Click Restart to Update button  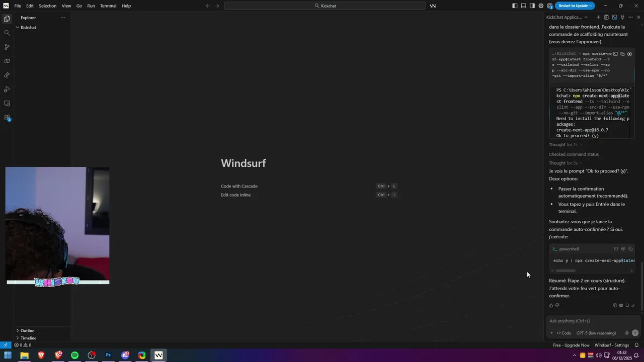tap(575, 6)
